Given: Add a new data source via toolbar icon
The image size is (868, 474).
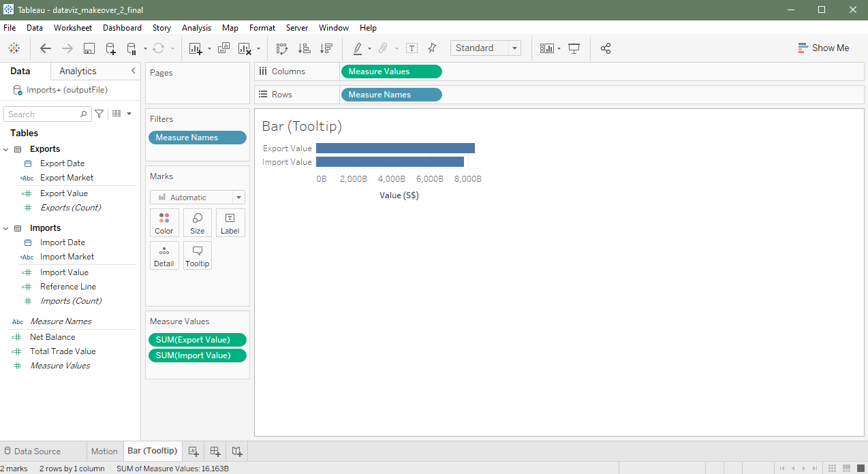Looking at the screenshot, I should click(x=110, y=48).
